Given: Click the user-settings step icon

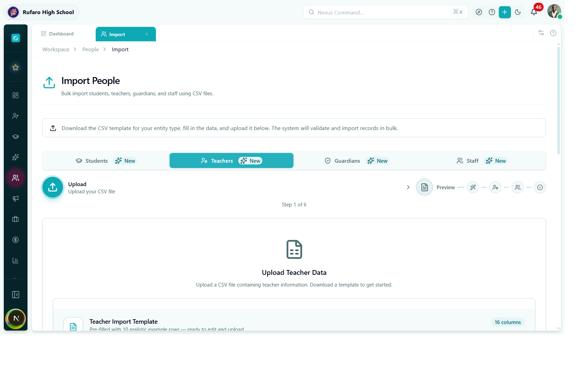Looking at the screenshot, I should (x=495, y=187).
